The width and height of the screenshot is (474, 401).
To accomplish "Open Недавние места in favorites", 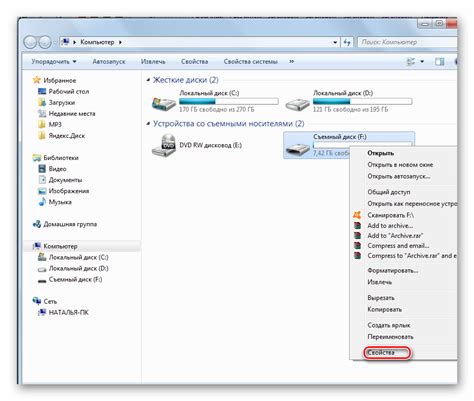I will click(66, 113).
